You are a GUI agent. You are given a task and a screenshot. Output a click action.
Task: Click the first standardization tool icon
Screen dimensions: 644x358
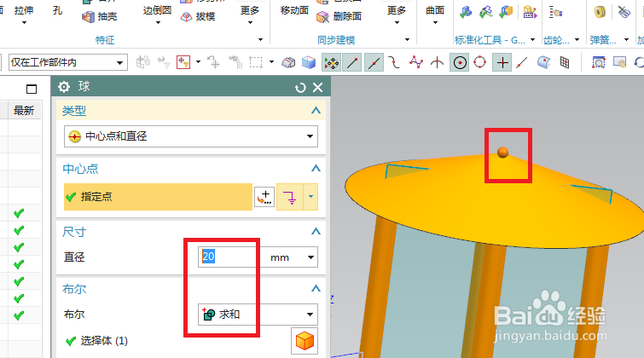[466, 12]
